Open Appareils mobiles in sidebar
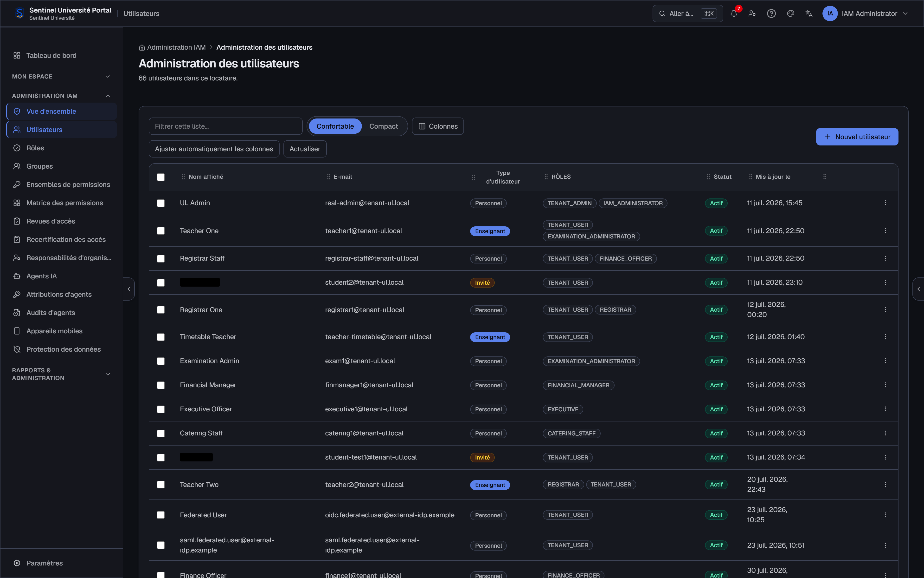The height and width of the screenshot is (578, 924). (61, 331)
